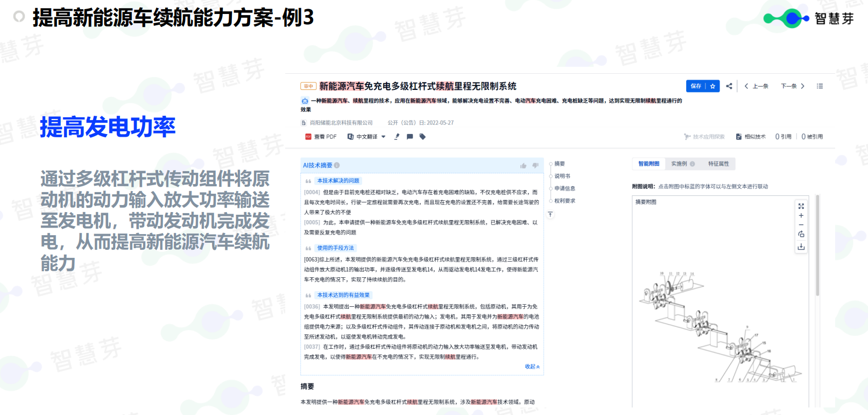Click the drawing panel vertical scrollbar
The image size is (868, 415).
pyautogui.click(x=817, y=248)
